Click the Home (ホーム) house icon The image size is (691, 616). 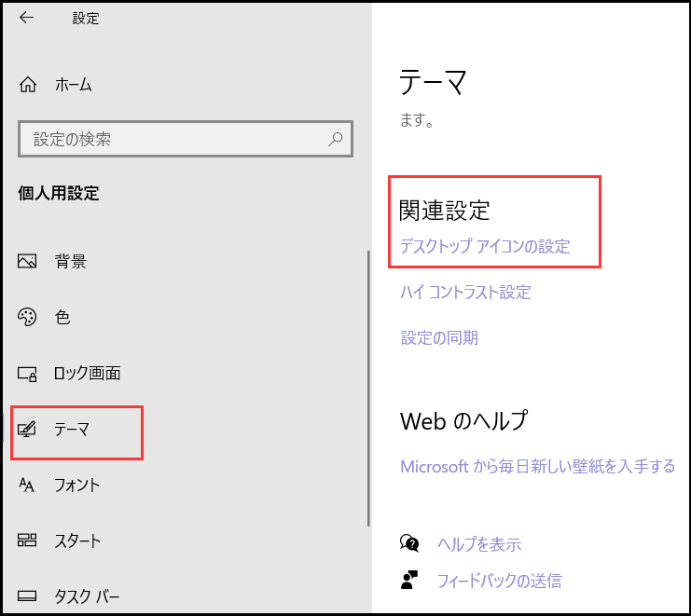click(27, 85)
